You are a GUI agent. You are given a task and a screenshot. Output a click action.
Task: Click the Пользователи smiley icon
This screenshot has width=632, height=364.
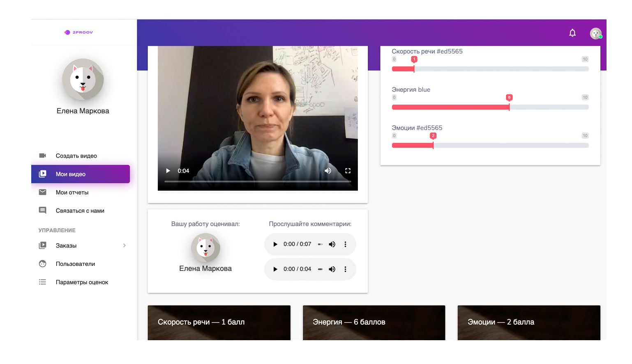[43, 263]
